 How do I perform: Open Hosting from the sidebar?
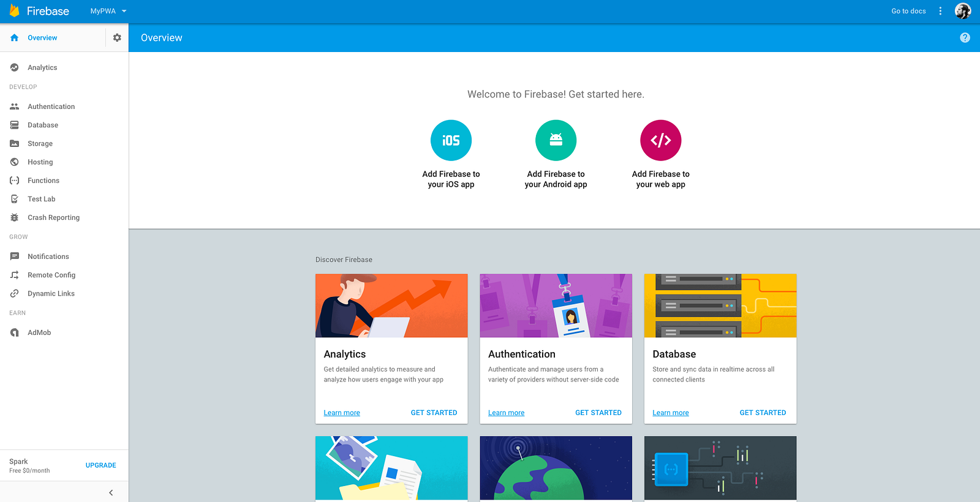pyautogui.click(x=40, y=162)
